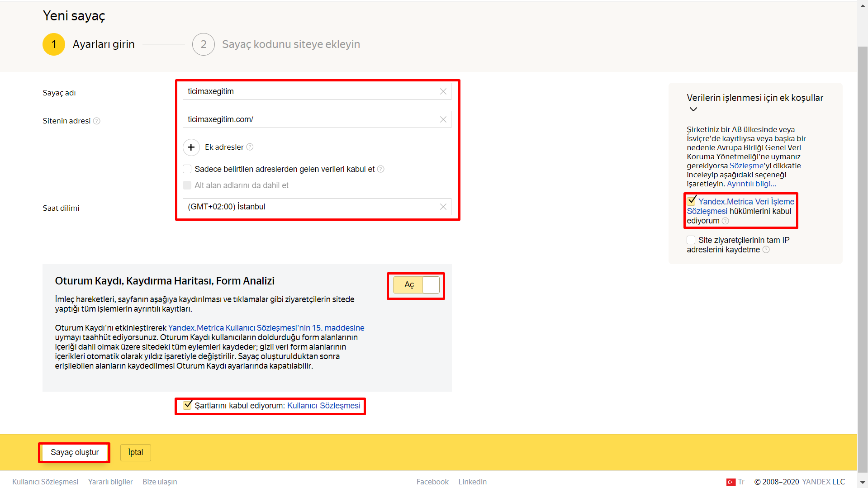Click the 'İptal' button
The width and height of the screenshot is (868, 488).
tap(136, 453)
